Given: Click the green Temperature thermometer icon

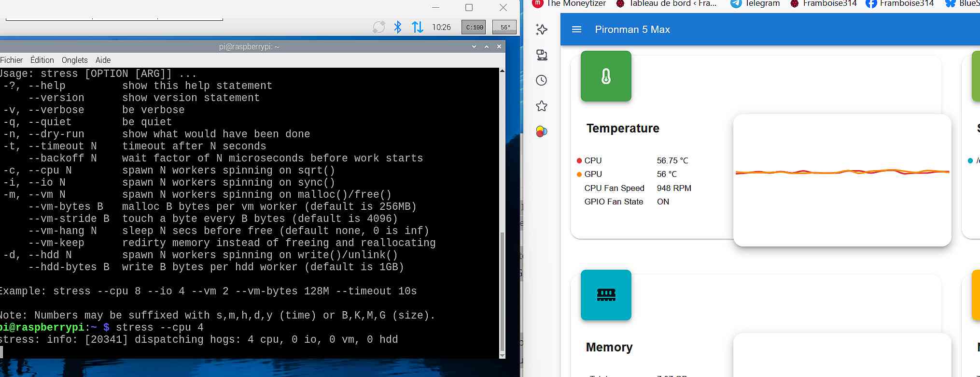Looking at the screenshot, I should (606, 76).
